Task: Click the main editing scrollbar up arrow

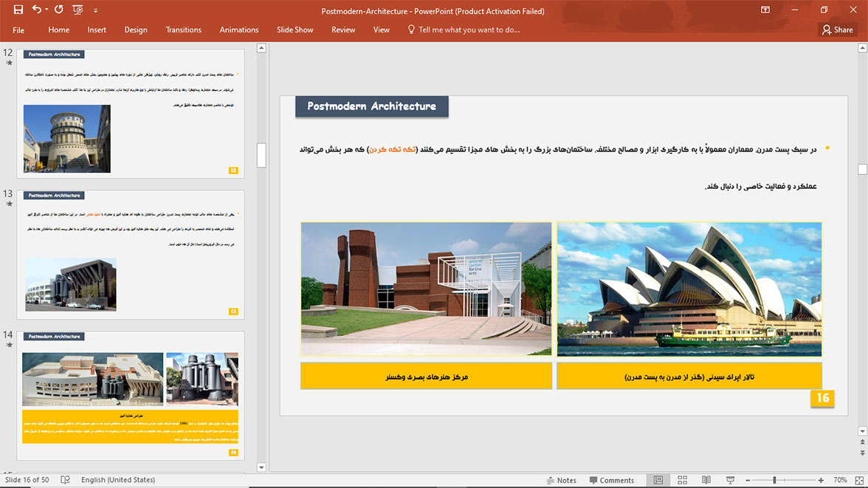Action: point(862,48)
